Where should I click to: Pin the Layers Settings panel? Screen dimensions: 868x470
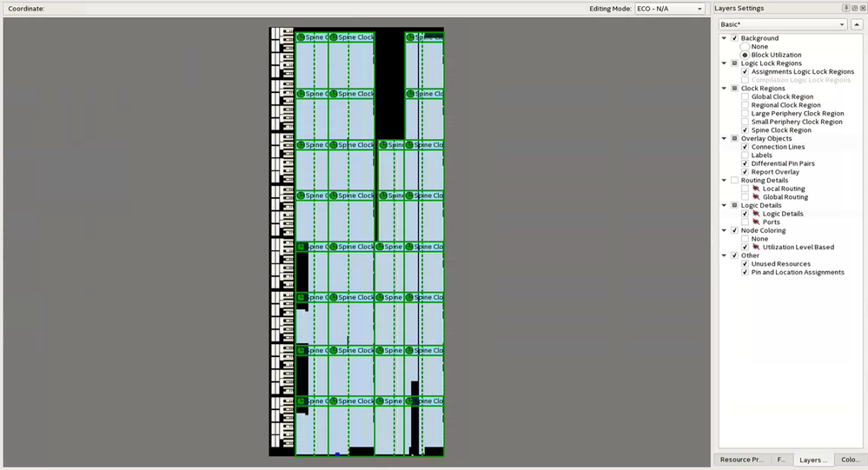(x=846, y=9)
